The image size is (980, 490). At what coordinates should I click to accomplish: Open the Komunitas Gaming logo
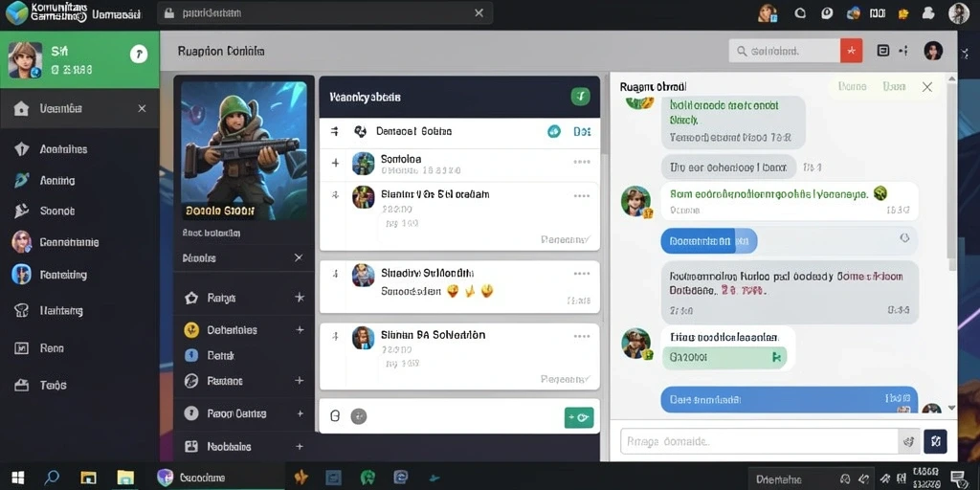[x=16, y=12]
